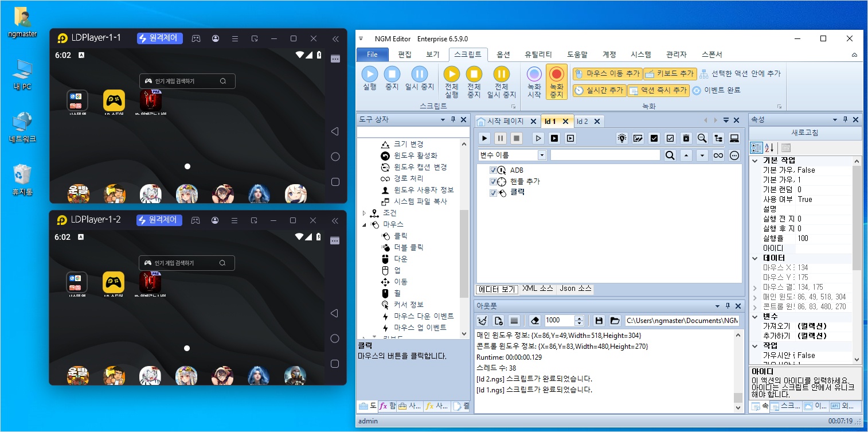The image size is (868, 432).
Task: Open the 시작 페이지 tab
Action: [x=505, y=122]
